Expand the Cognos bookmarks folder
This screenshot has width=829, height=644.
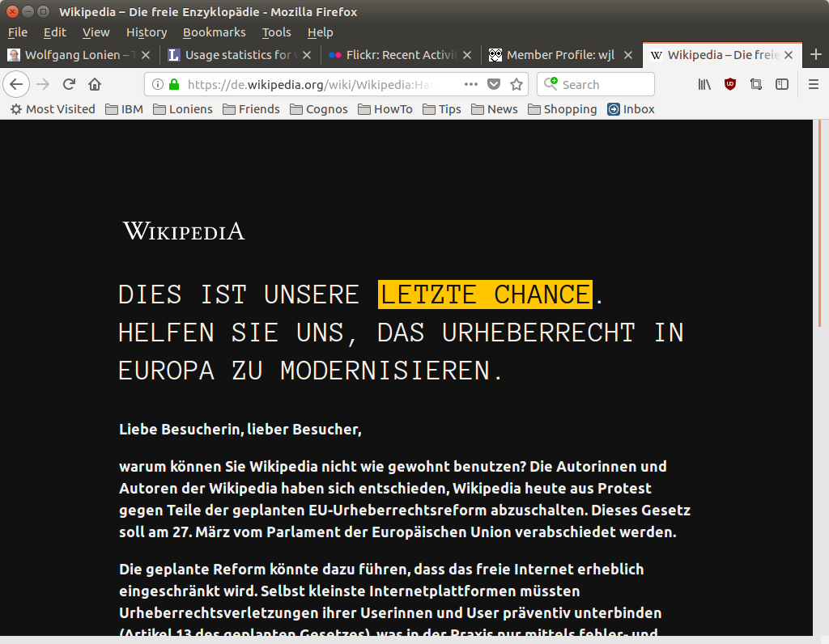tap(319, 109)
